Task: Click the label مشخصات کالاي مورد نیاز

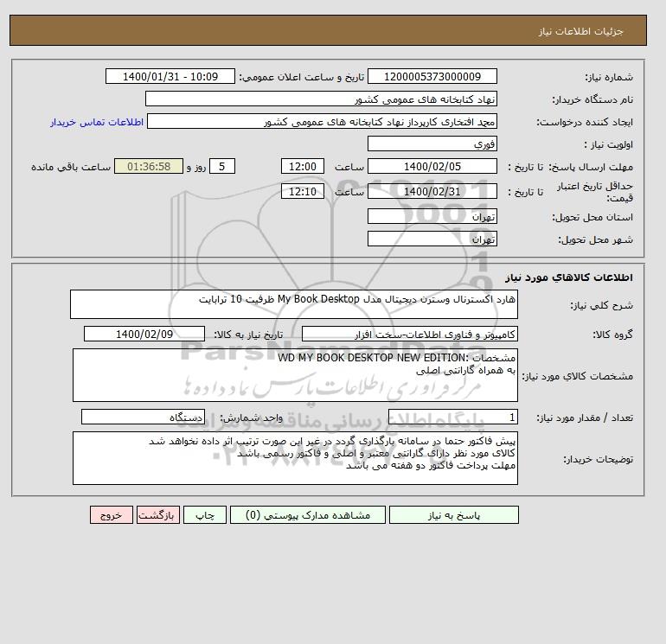Action: (x=577, y=376)
